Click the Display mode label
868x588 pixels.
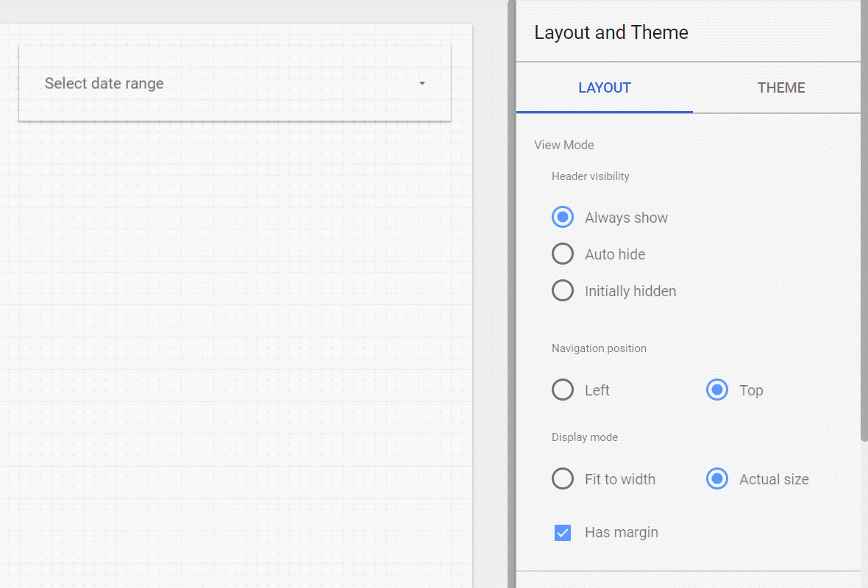point(585,437)
